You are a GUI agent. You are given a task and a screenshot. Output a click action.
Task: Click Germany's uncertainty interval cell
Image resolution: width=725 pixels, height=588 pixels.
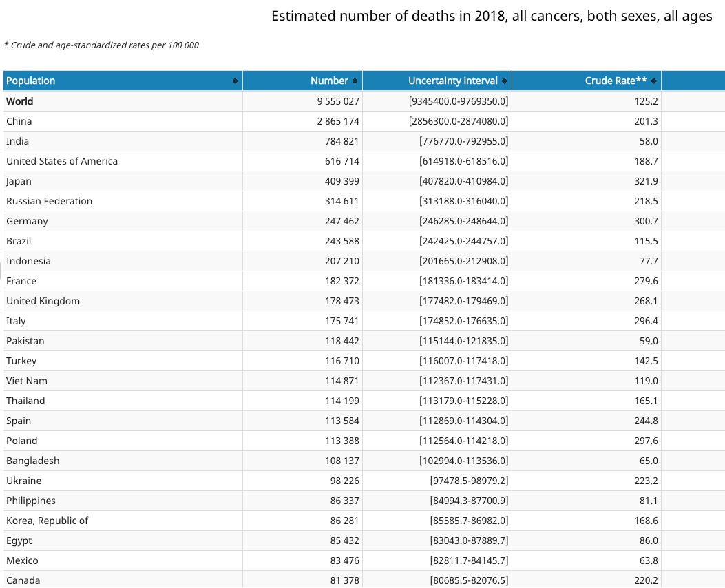[463, 221]
